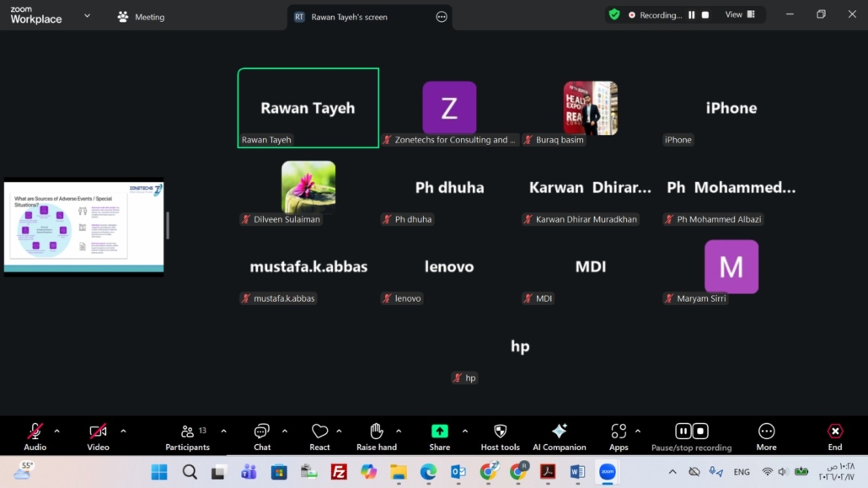The image size is (868, 488).
Task: Open the AI Companion
Action: (559, 437)
